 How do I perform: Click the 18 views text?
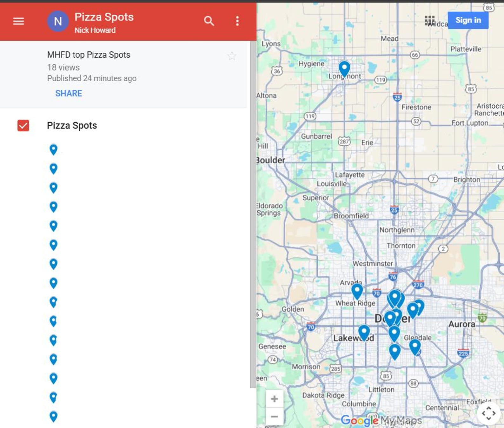63,67
